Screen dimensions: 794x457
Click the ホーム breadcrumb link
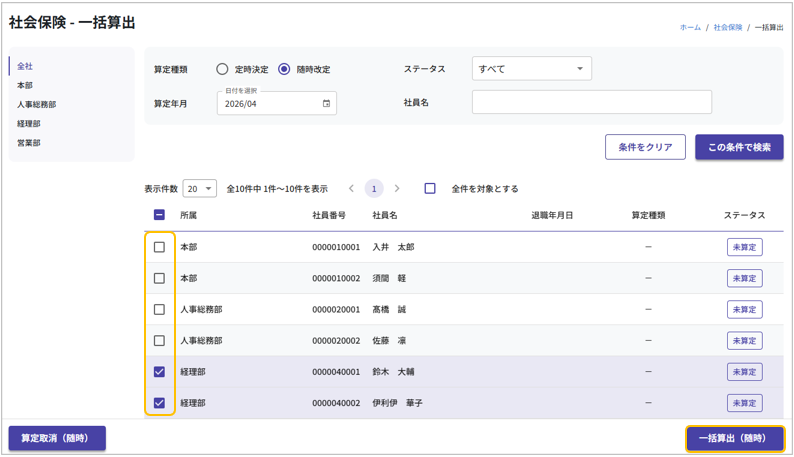coord(690,28)
